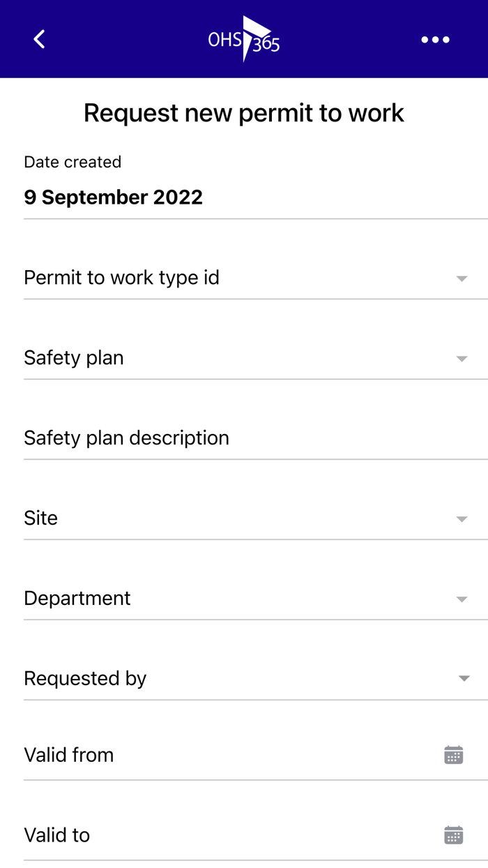Tap the Request new permit to work title

[244, 112]
